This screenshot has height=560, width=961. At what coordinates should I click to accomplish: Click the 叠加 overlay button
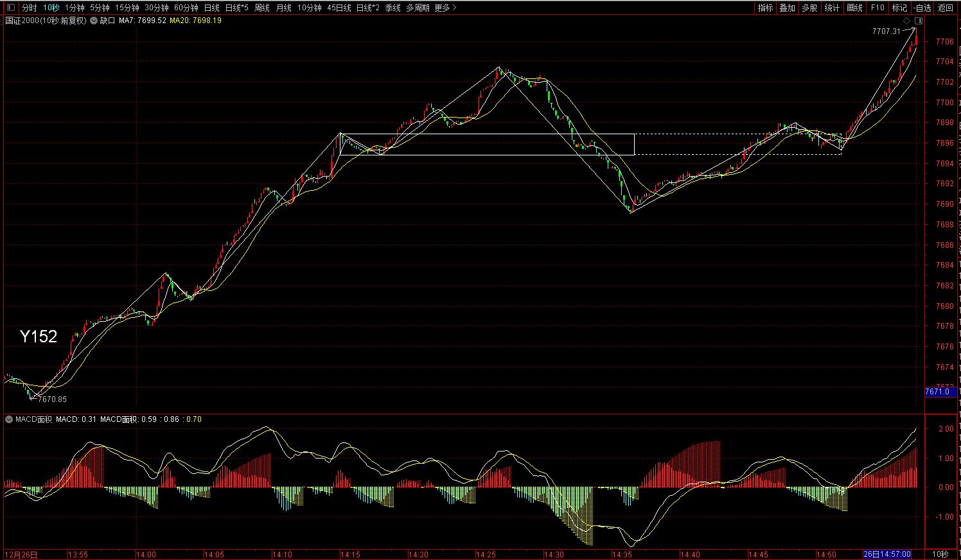pyautogui.click(x=787, y=8)
